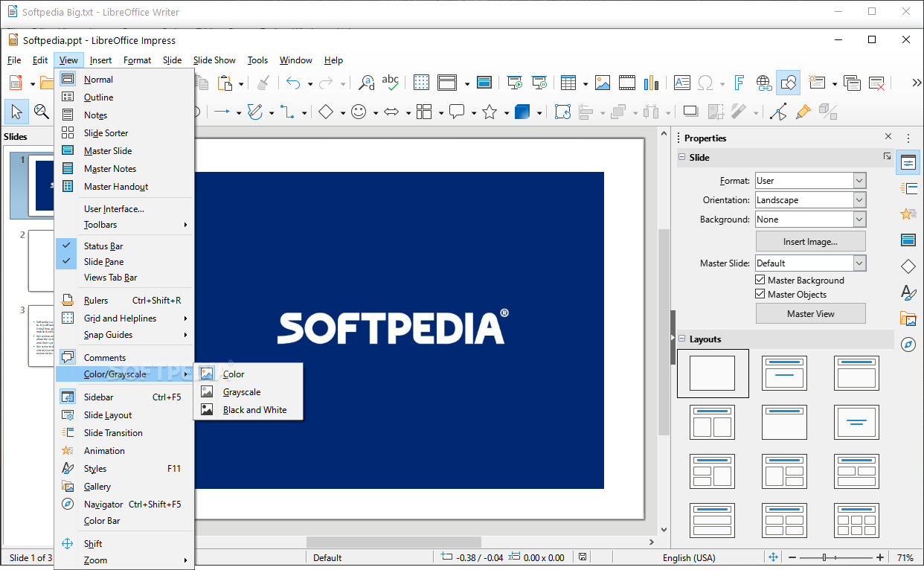Click the 71% zoom level in status bar
This screenshot has width=924, height=570.
pos(905,557)
